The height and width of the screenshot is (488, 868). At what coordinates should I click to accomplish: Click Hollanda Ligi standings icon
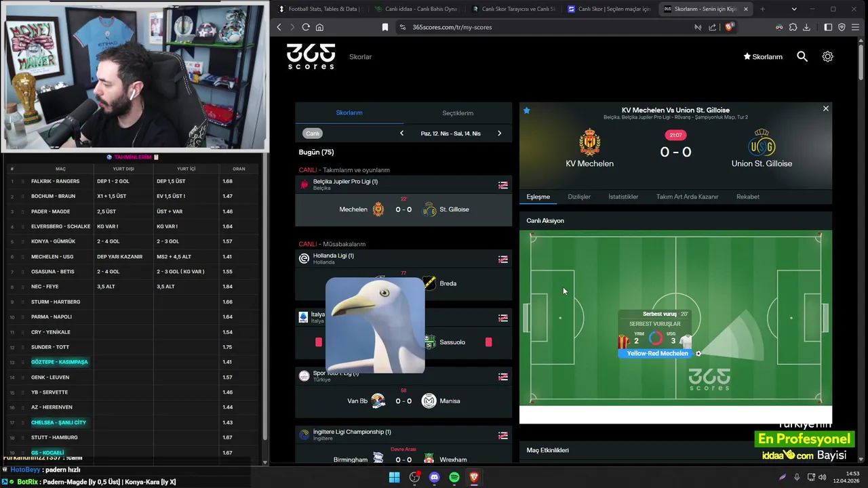pyautogui.click(x=503, y=259)
